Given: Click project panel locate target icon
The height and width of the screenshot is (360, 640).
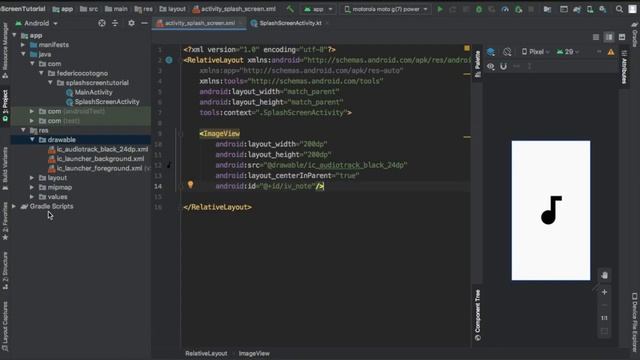Looking at the screenshot, I should (x=102, y=23).
